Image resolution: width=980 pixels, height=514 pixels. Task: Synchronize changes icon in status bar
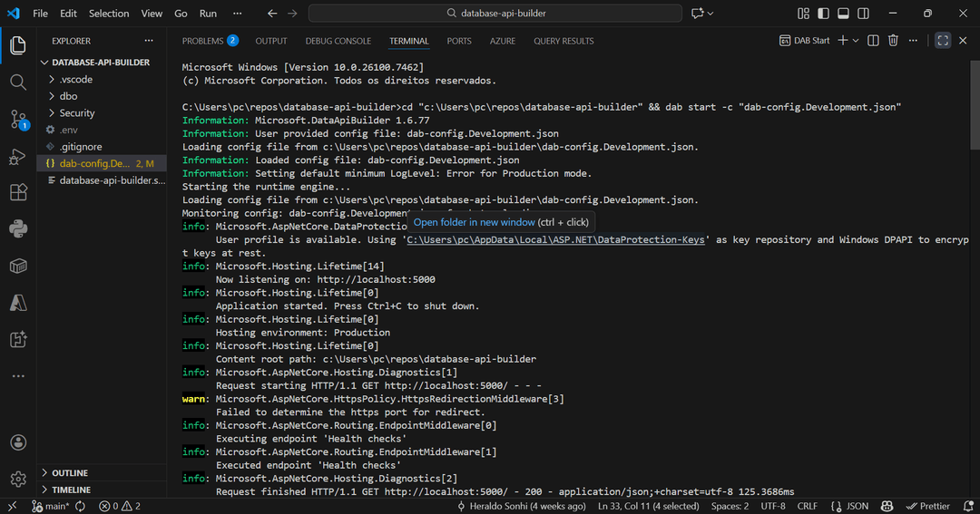pos(81,507)
